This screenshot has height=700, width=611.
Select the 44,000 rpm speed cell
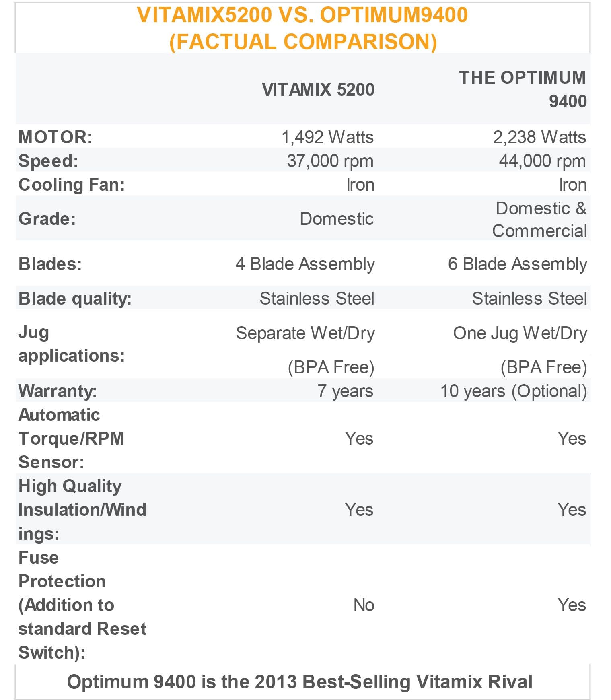click(x=542, y=161)
